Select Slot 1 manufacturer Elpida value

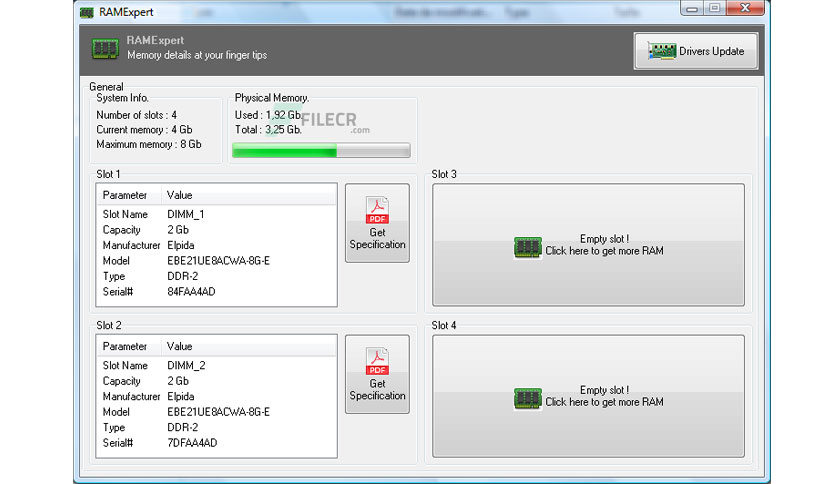181,245
